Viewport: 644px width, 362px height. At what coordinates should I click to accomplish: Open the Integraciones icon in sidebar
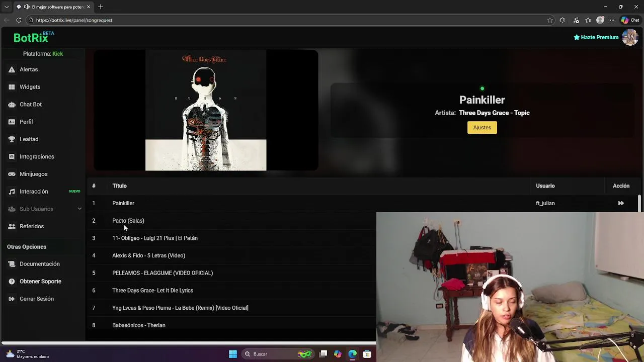point(12,157)
